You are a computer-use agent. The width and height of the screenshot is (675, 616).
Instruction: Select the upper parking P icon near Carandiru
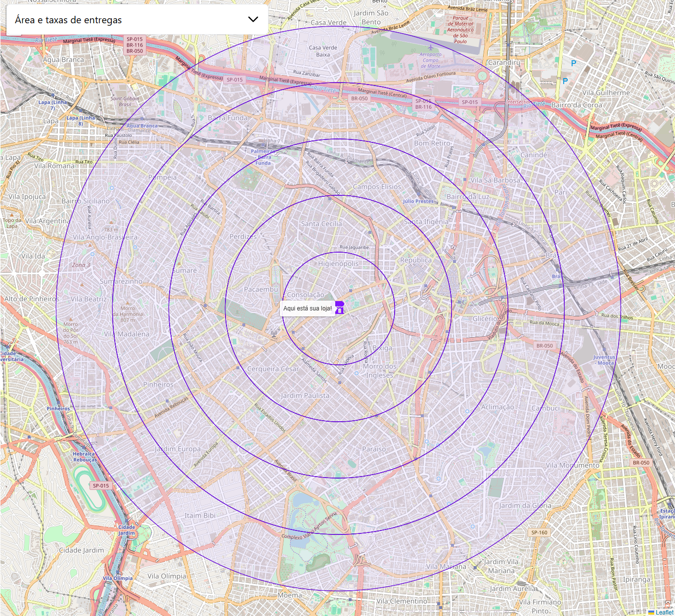point(574,63)
